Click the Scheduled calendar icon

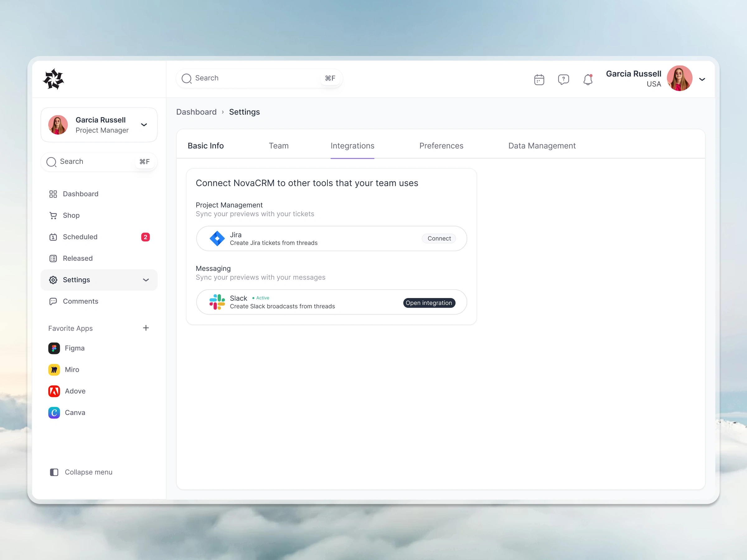[53, 237]
